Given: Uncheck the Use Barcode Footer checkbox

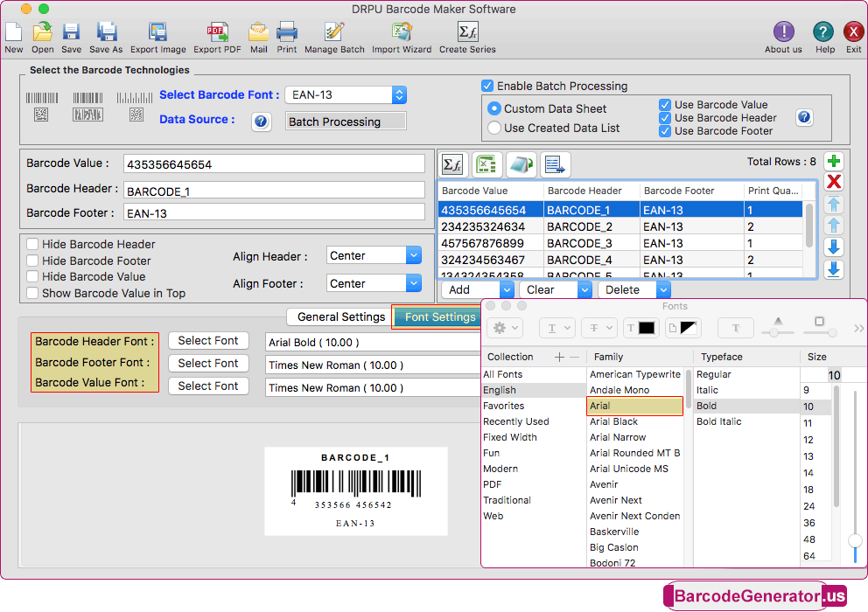Looking at the screenshot, I should [665, 131].
